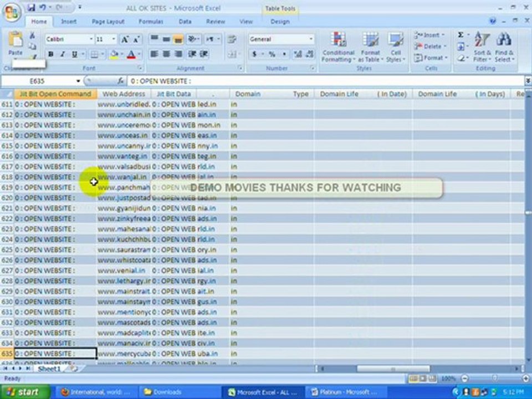Increase decimal places
This screenshot has height=399, width=532.
(x=298, y=54)
